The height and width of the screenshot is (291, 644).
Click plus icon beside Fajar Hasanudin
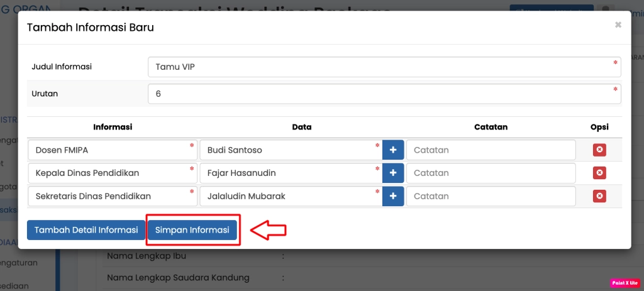(393, 173)
